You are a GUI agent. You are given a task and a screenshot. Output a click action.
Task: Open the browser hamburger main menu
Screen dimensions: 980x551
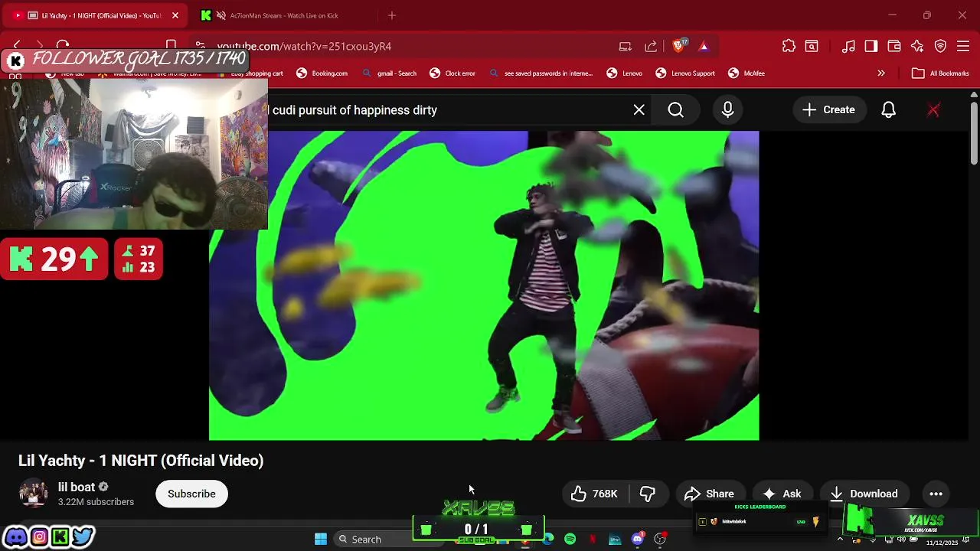[x=964, y=46]
